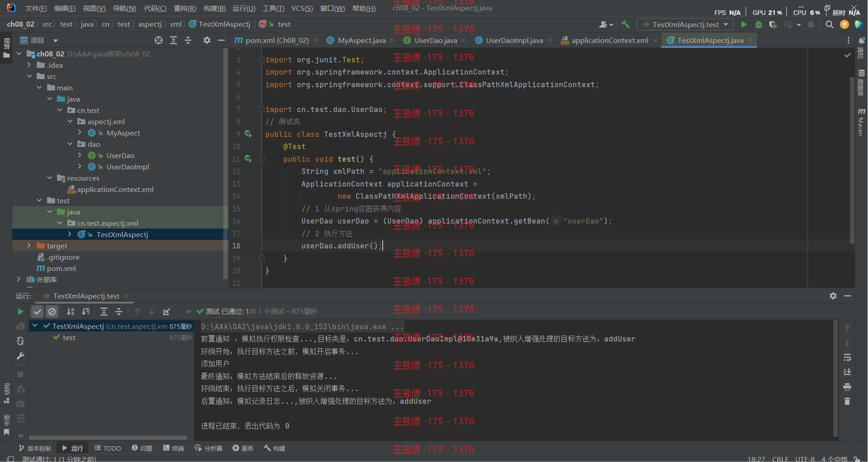Open Run panel settings gear
868x462 pixels.
833,296
